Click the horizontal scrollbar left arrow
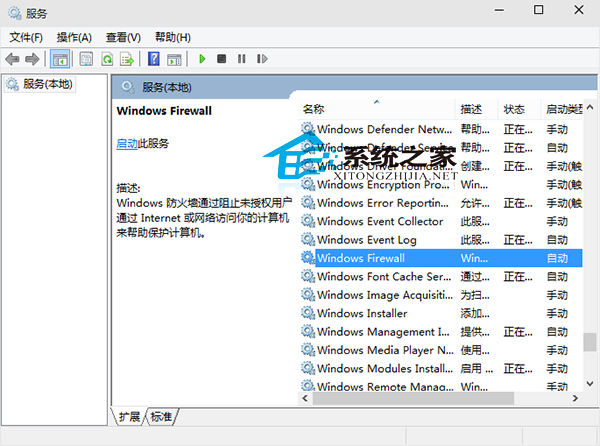Viewport: 600px width, 446px height. tap(305, 398)
